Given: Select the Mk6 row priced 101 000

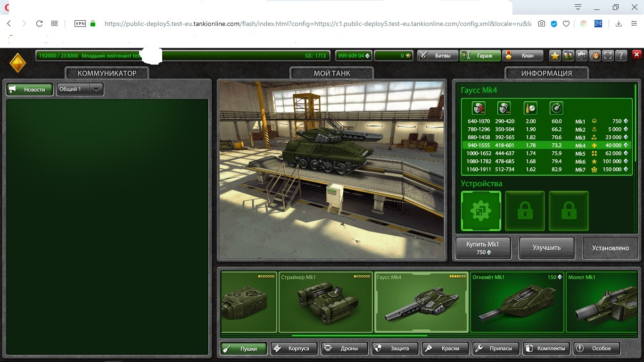Looking at the screenshot, I should (x=547, y=162).
